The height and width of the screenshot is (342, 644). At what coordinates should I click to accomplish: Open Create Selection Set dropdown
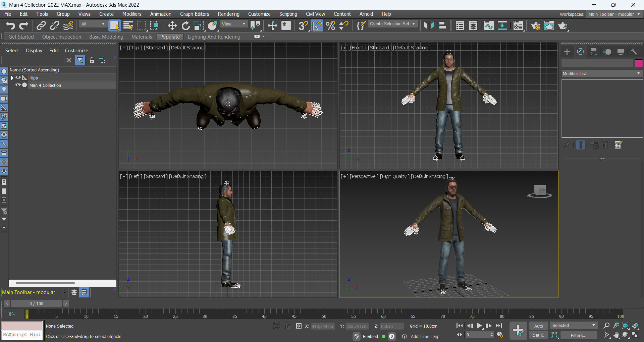393,24
